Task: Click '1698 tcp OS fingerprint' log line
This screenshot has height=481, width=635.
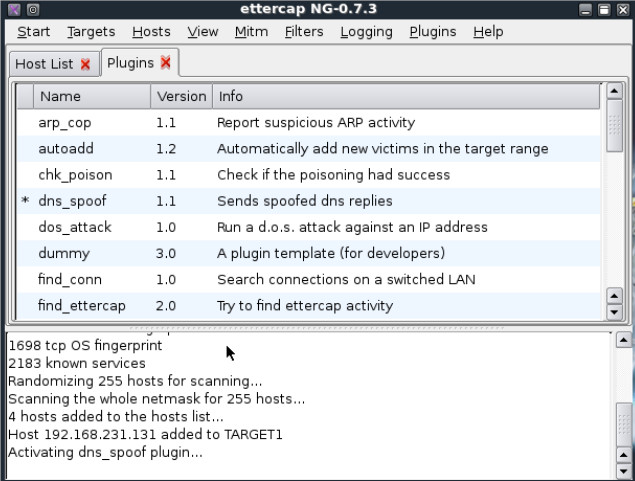Action: pos(85,345)
